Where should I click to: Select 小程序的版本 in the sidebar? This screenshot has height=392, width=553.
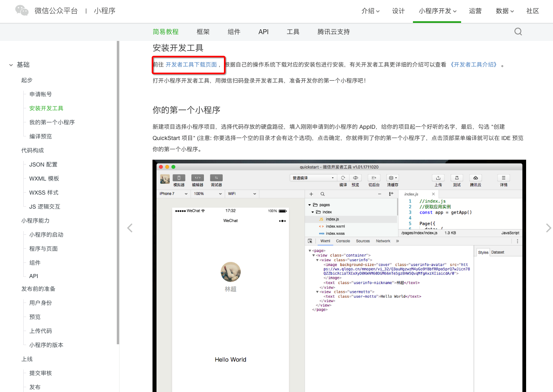[x=46, y=345]
